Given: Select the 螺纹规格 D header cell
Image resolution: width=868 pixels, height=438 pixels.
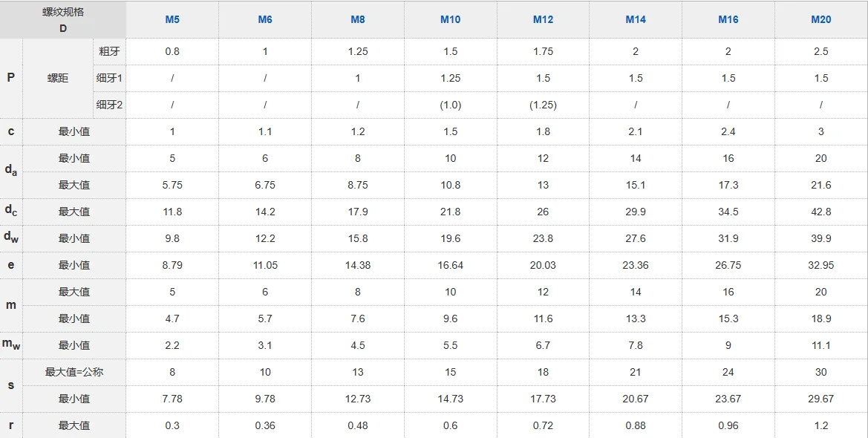Looking at the screenshot, I should (x=63, y=19).
